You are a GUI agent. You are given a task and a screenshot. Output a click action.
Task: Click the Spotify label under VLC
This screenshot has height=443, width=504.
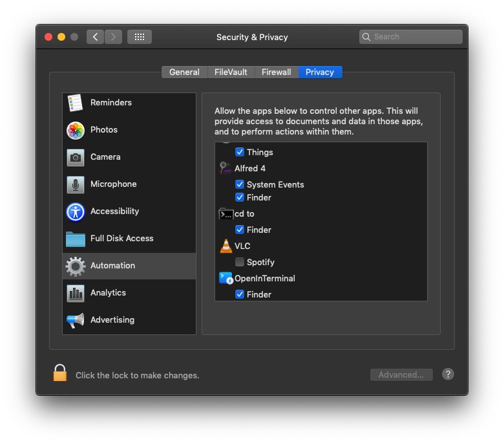pyautogui.click(x=260, y=263)
